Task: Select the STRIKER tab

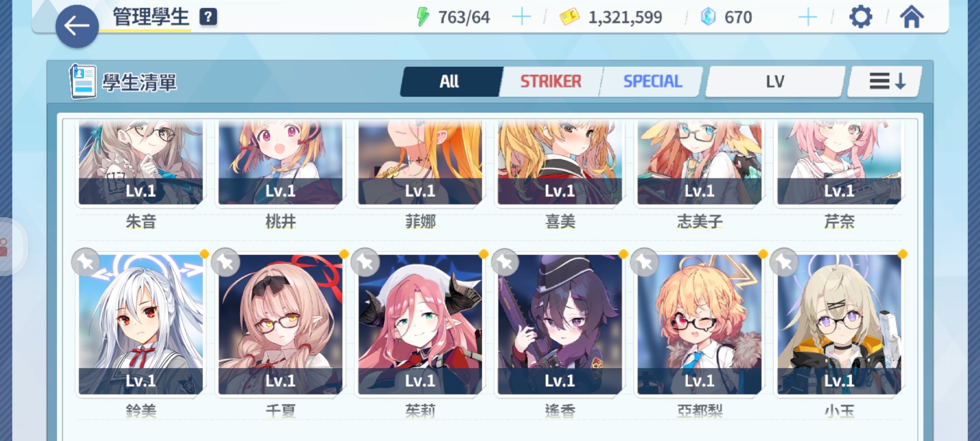Action: [550, 81]
